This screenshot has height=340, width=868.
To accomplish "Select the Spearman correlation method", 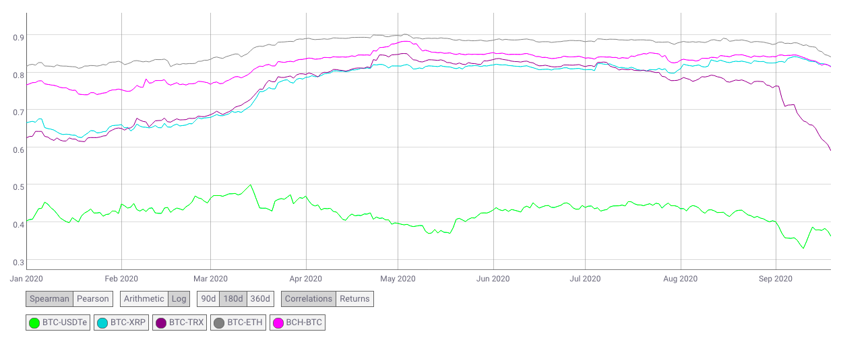I will point(49,298).
